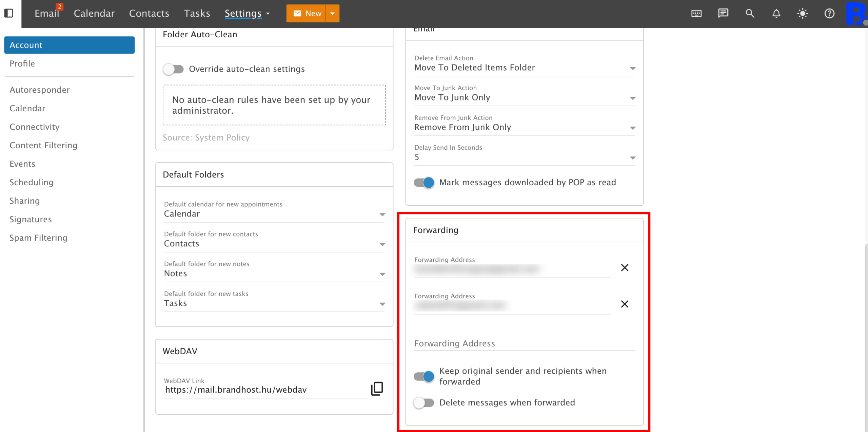
Task: Remove the first forwarding address
Action: (625, 267)
